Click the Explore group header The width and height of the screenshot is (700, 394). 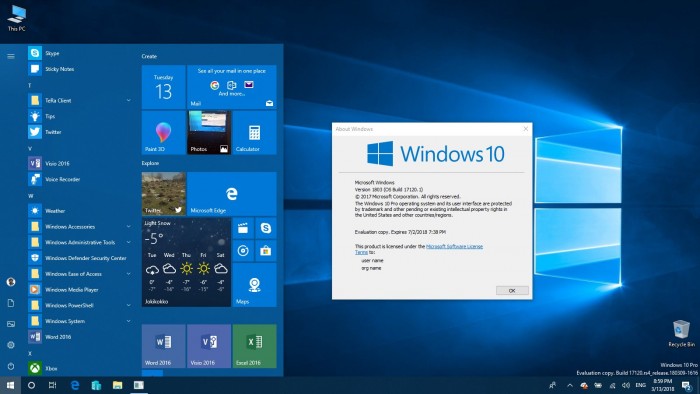click(x=150, y=163)
